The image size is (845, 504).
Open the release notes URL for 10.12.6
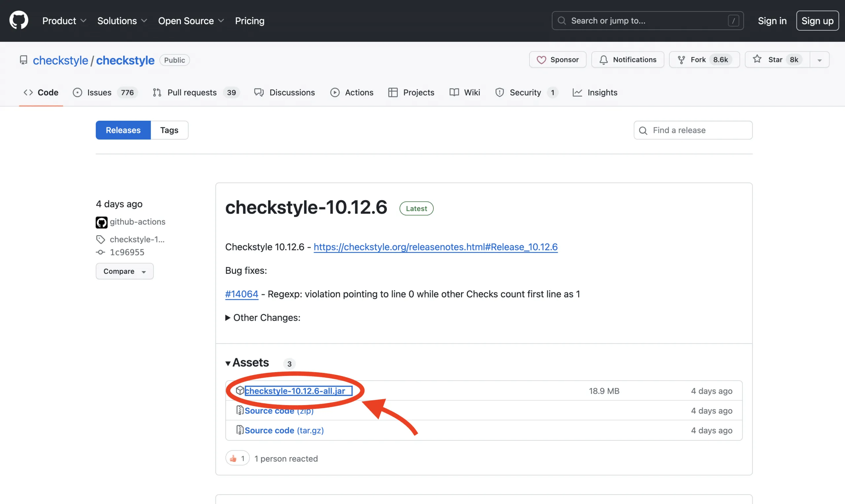(x=436, y=247)
